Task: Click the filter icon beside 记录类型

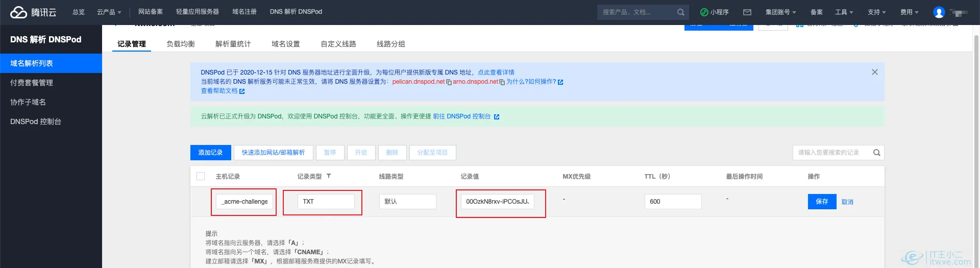Action: (x=329, y=176)
